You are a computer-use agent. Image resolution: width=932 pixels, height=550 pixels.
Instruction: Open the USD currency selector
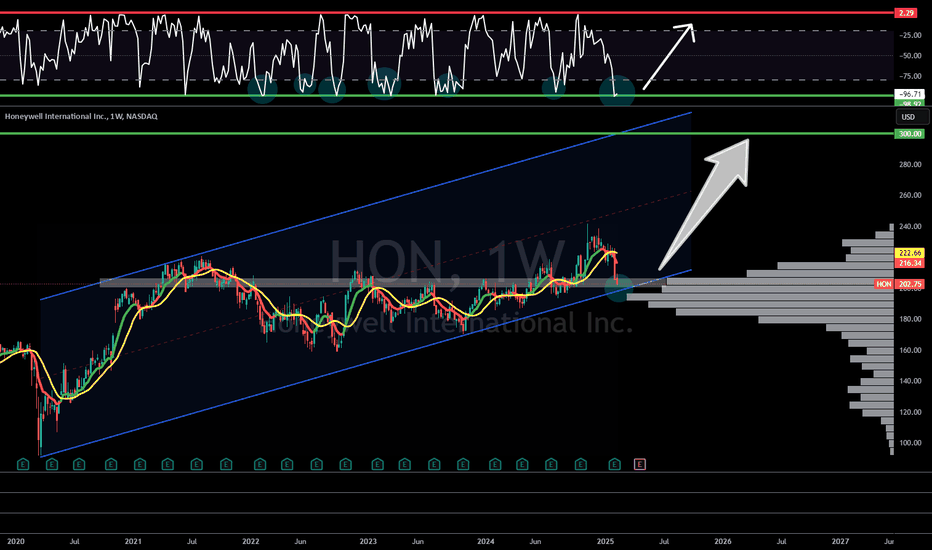[912, 117]
